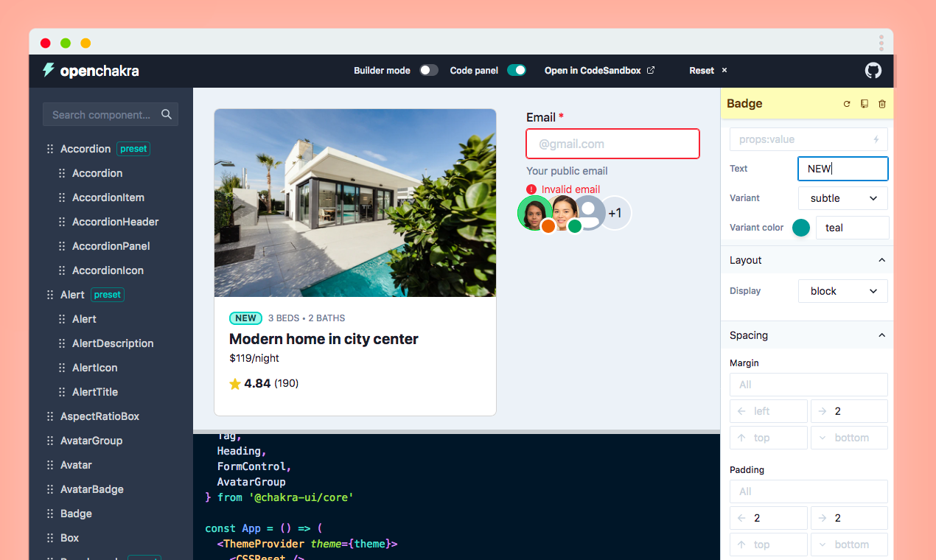Reset the Badge component props with refresh icon
This screenshot has width=936, height=560.
click(x=846, y=104)
